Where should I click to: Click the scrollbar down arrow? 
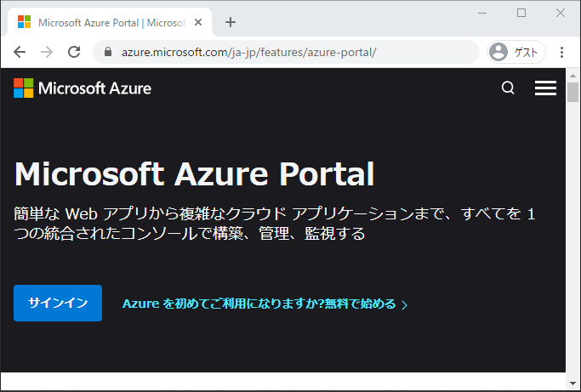[x=572, y=383]
